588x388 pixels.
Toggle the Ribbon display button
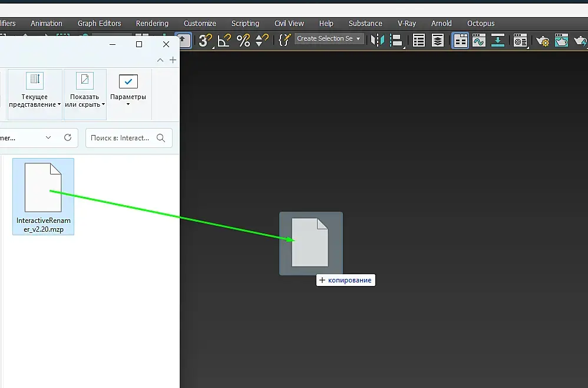pyautogui.click(x=460, y=41)
